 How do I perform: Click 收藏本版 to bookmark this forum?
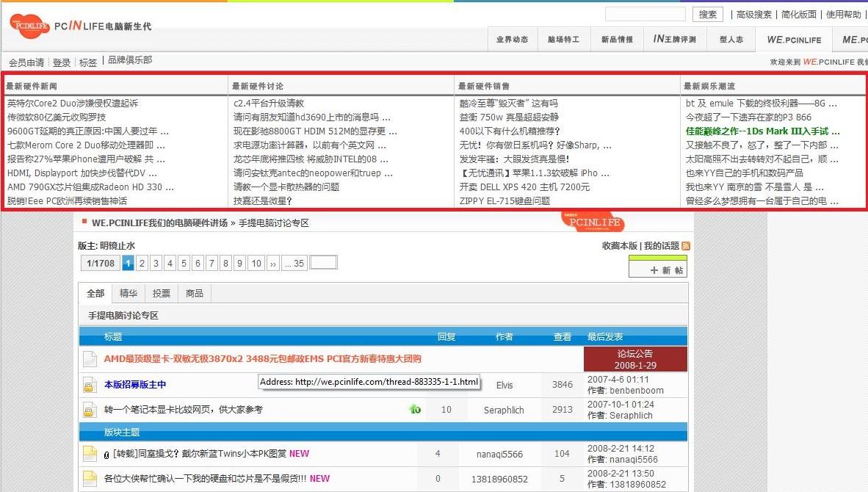click(620, 245)
